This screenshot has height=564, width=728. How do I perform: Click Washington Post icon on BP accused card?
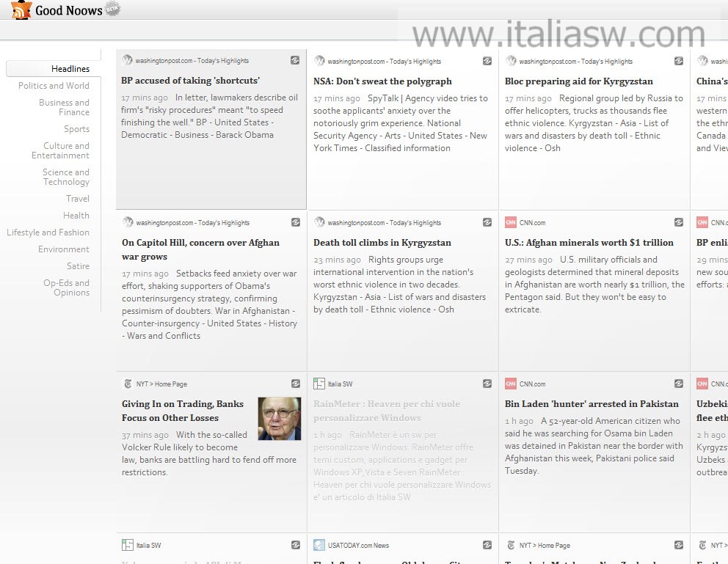pos(127,60)
